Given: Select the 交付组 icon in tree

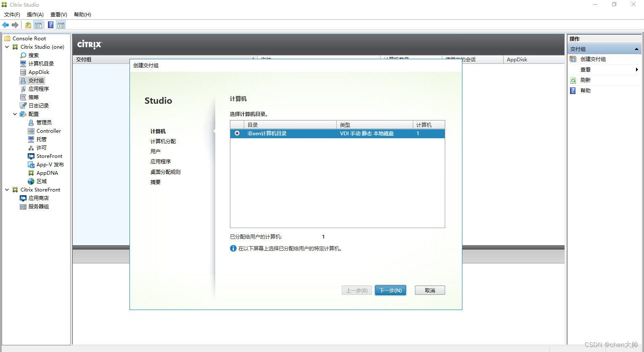Looking at the screenshot, I should [x=23, y=80].
